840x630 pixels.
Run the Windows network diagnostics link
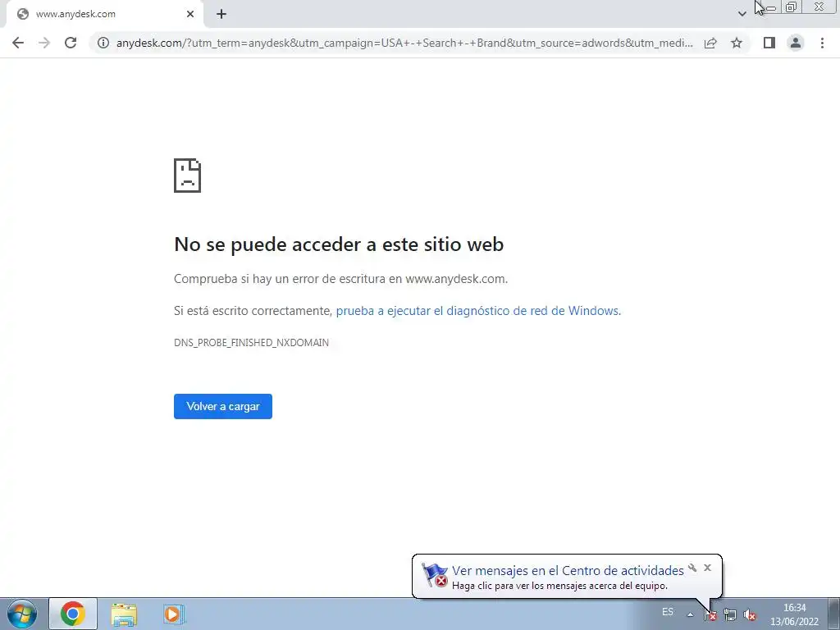click(x=478, y=311)
